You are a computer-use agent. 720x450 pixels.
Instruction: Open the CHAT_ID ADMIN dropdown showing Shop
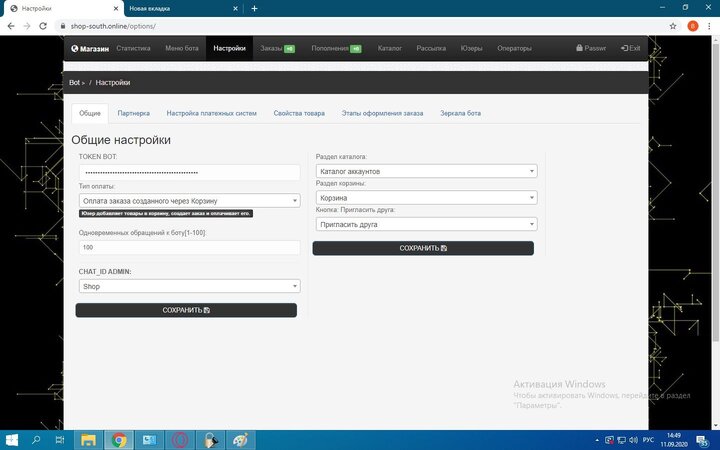coord(188,287)
